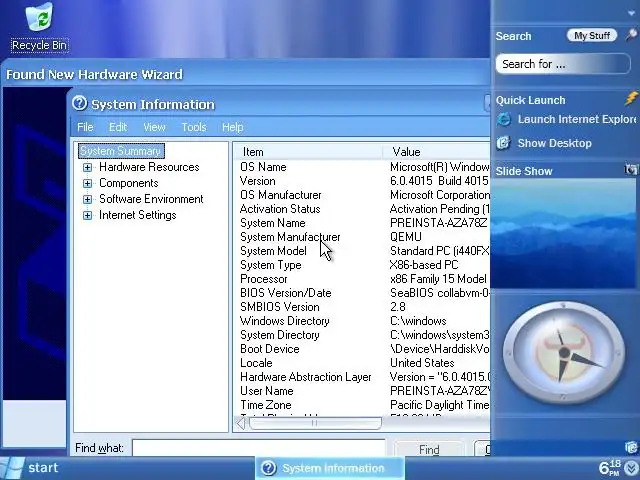Select the Time Zone row
640x480 pixels.
tap(363, 405)
